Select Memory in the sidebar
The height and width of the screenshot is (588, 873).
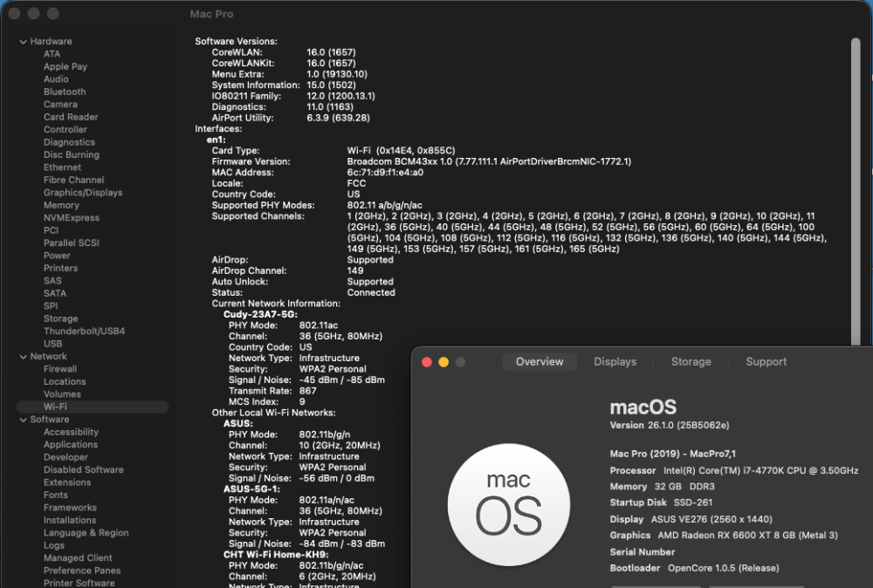pyautogui.click(x=61, y=205)
